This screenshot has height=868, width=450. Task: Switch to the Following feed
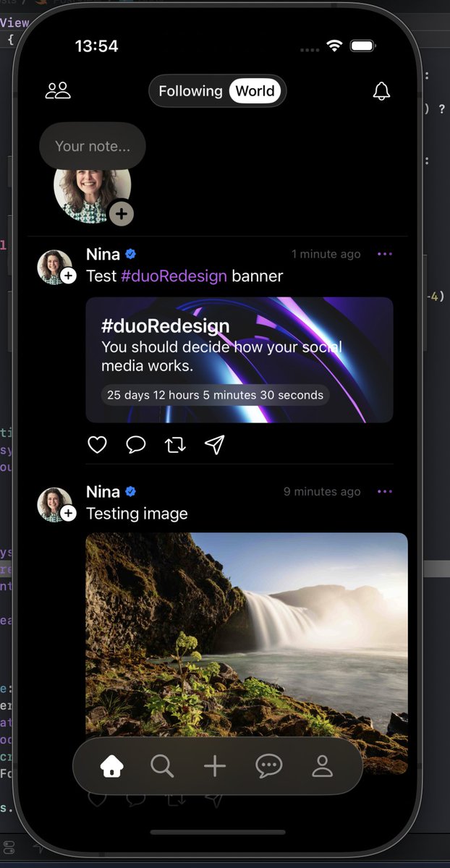(190, 91)
